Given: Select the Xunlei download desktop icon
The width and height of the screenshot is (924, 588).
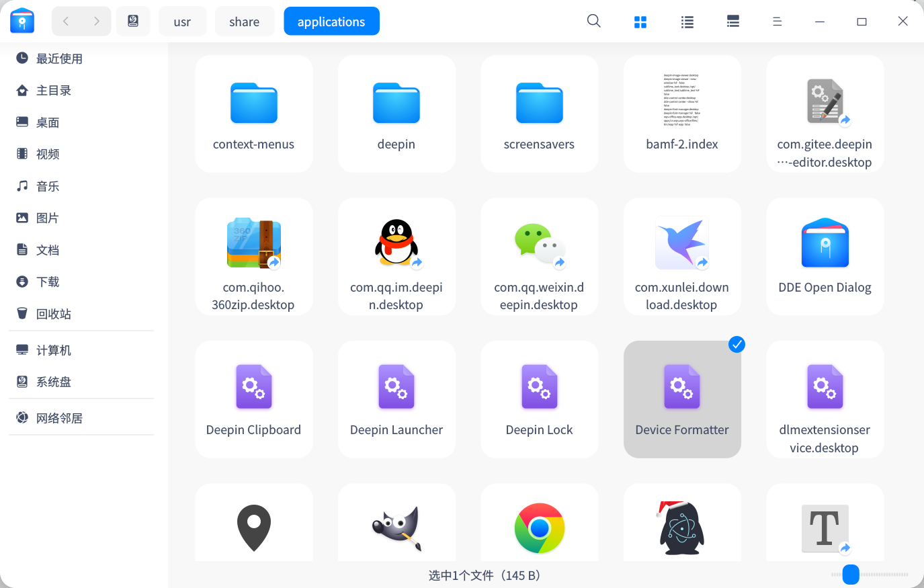Looking at the screenshot, I should coord(682,243).
